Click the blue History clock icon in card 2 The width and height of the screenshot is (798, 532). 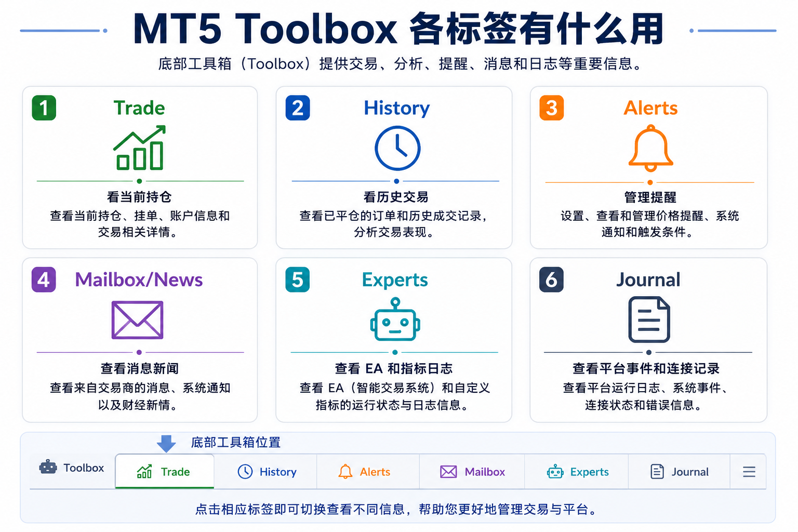pyautogui.click(x=397, y=148)
